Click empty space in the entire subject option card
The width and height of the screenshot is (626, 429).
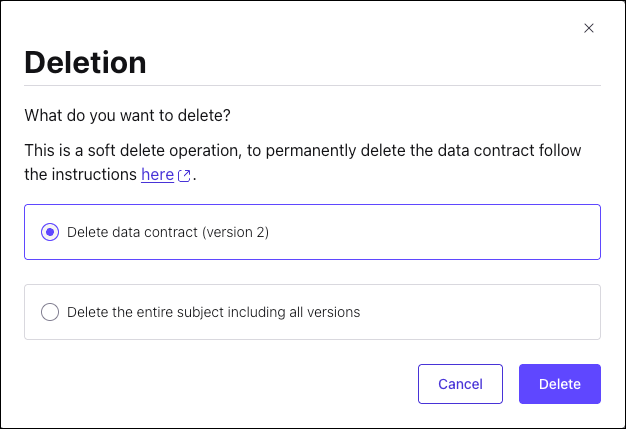point(480,312)
